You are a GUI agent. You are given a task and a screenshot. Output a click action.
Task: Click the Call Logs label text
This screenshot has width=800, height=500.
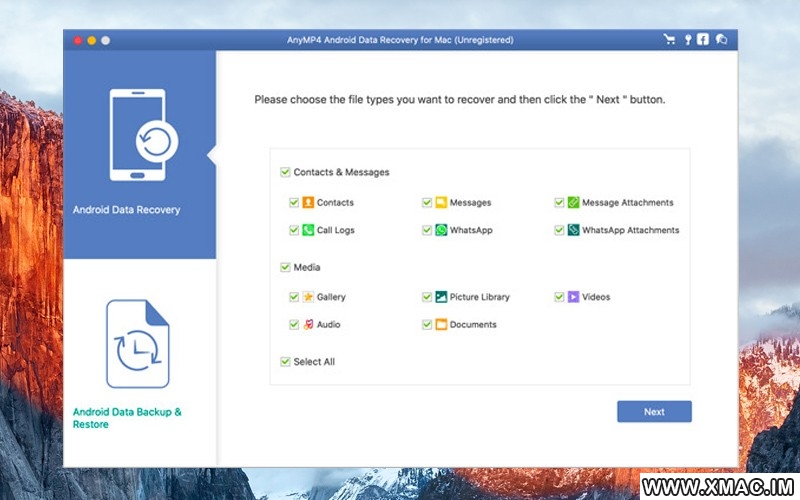click(x=336, y=230)
